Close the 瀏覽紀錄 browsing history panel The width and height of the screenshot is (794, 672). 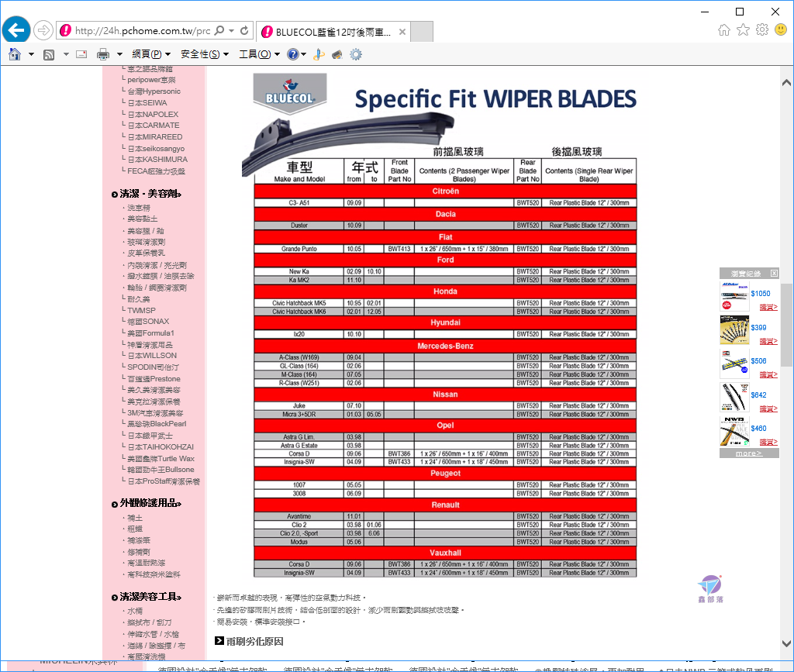775,274
